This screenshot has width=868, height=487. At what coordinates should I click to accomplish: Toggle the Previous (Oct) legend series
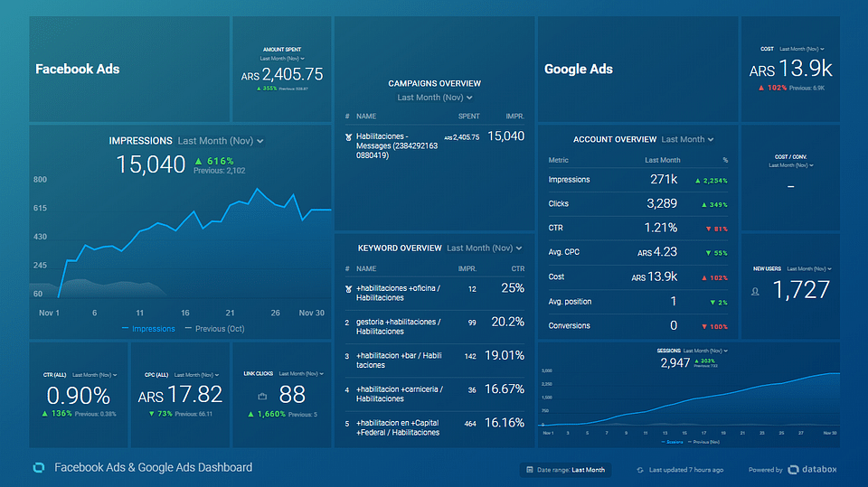pos(215,329)
